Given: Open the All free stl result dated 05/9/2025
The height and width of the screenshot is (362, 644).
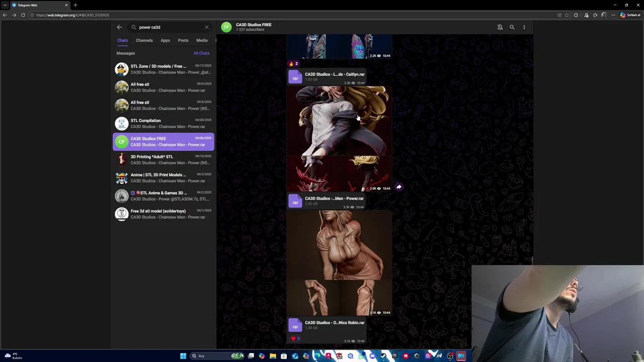Looking at the screenshot, I should [164, 87].
